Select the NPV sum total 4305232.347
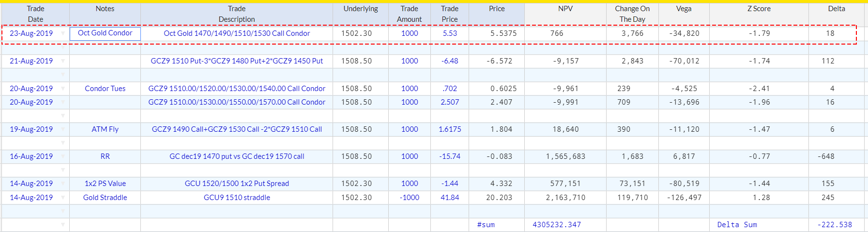The height and width of the screenshot is (232, 868). click(557, 225)
